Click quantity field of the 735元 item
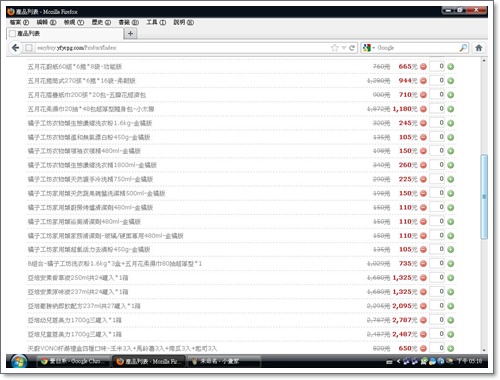This screenshot has width=500, height=380. pos(437,263)
